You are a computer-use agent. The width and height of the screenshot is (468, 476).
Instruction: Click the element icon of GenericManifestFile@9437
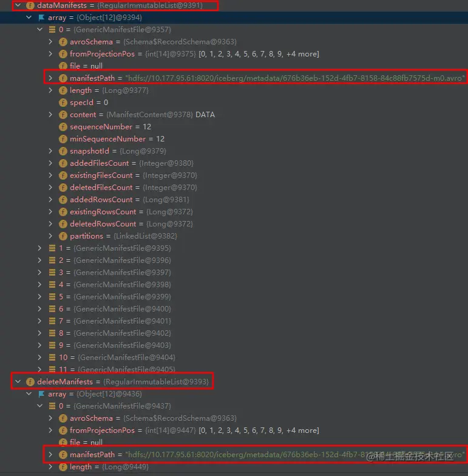52,406
